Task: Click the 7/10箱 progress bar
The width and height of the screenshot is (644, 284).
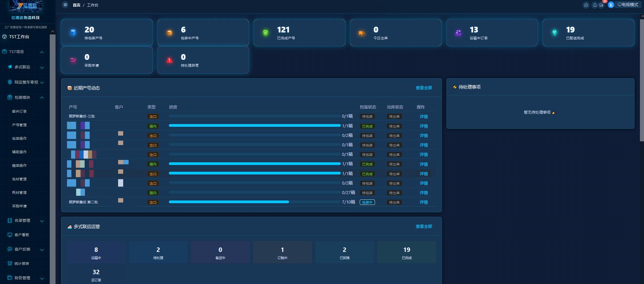Action: pos(254,202)
